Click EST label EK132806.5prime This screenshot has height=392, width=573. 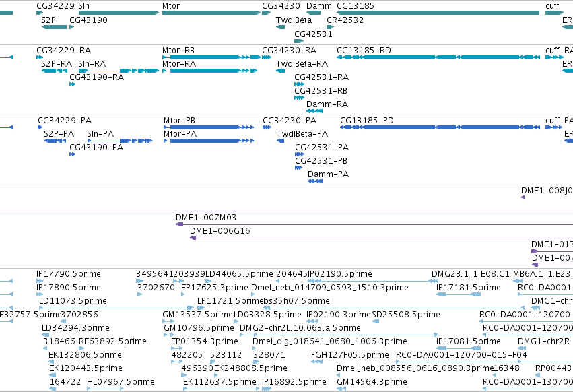[x=85, y=355]
